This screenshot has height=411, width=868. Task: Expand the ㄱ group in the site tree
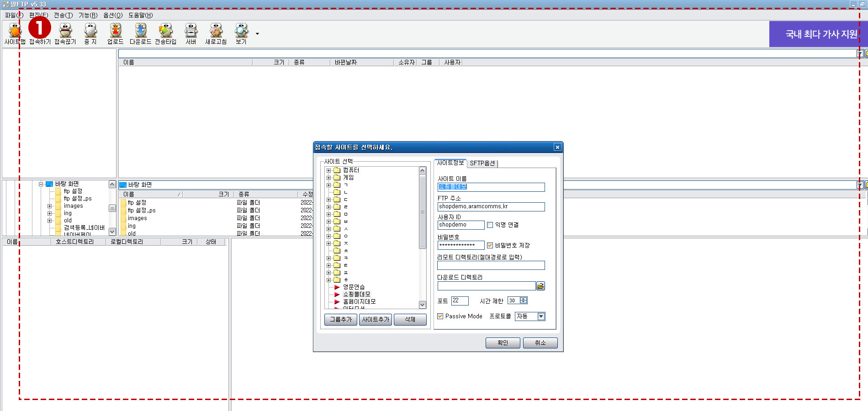tap(328, 185)
